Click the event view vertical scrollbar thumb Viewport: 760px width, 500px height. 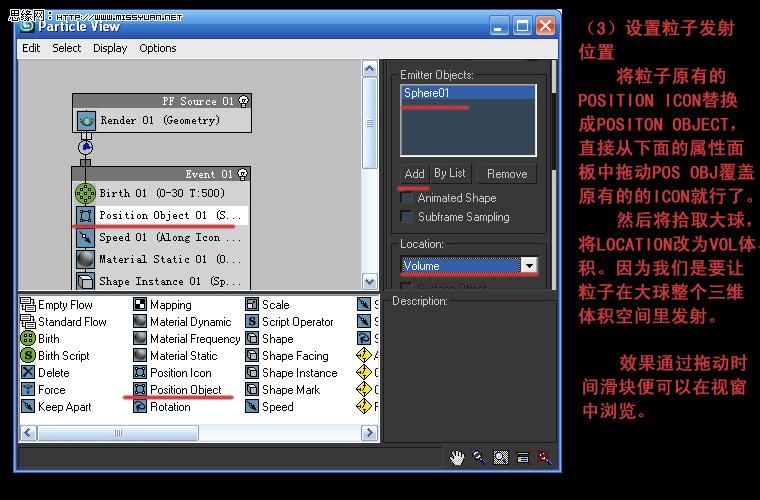370,123
